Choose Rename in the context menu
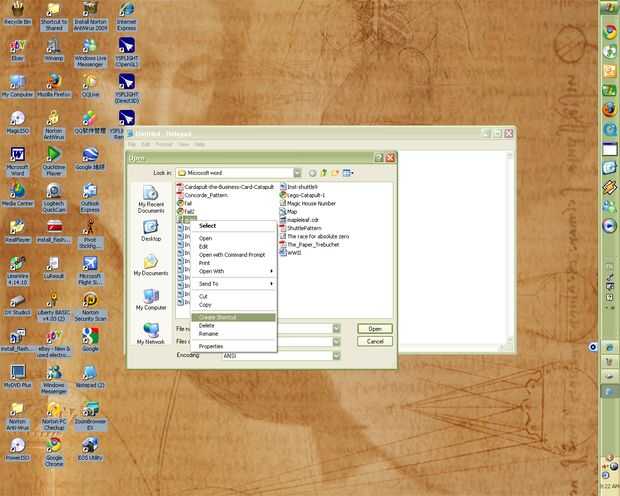The height and width of the screenshot is (496, 620). click(233, 334)
